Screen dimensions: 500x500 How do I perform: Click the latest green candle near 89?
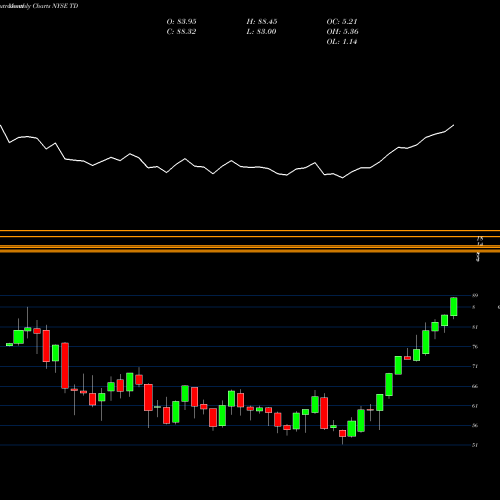(454, 307)
